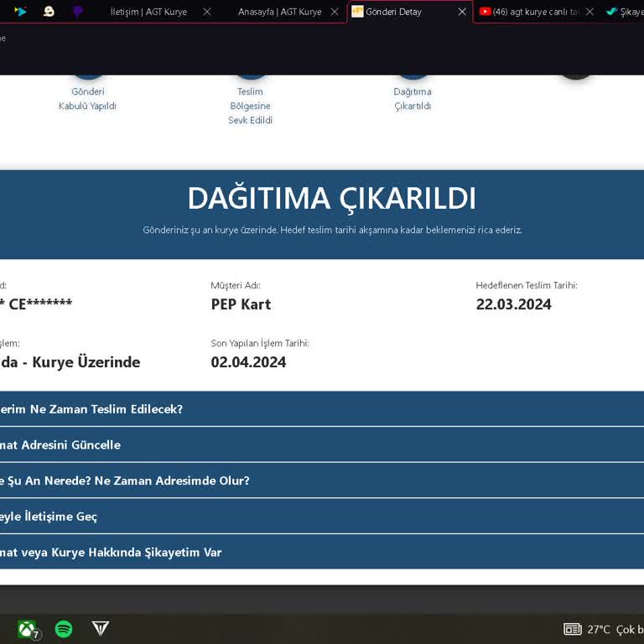Click the masked recipient name CE*******

point(40,304)
